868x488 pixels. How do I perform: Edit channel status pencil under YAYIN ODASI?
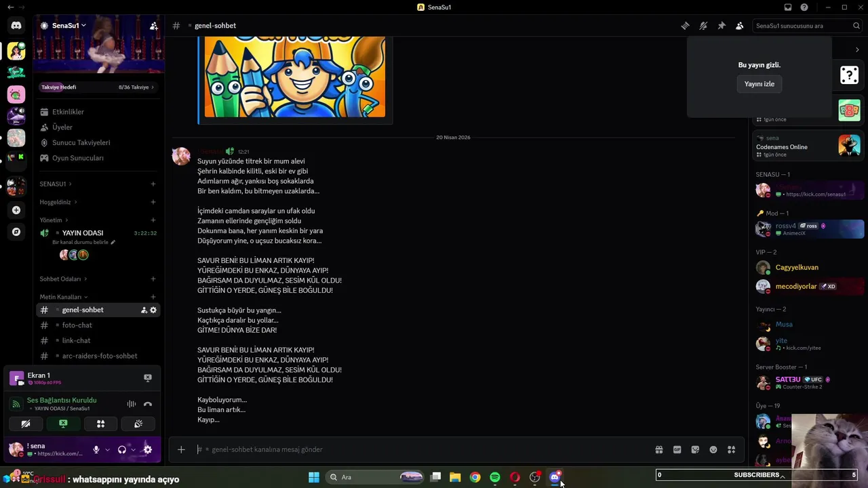[x=113, y=242]
